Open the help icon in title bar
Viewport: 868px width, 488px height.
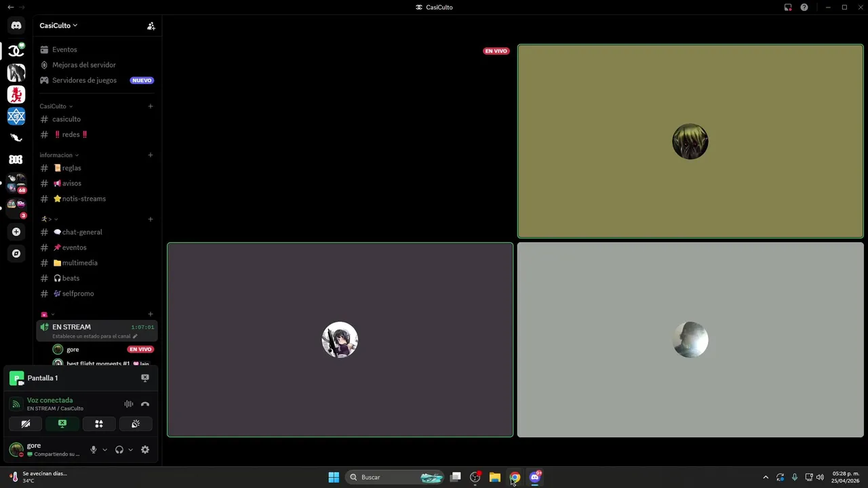pos(804,7)
